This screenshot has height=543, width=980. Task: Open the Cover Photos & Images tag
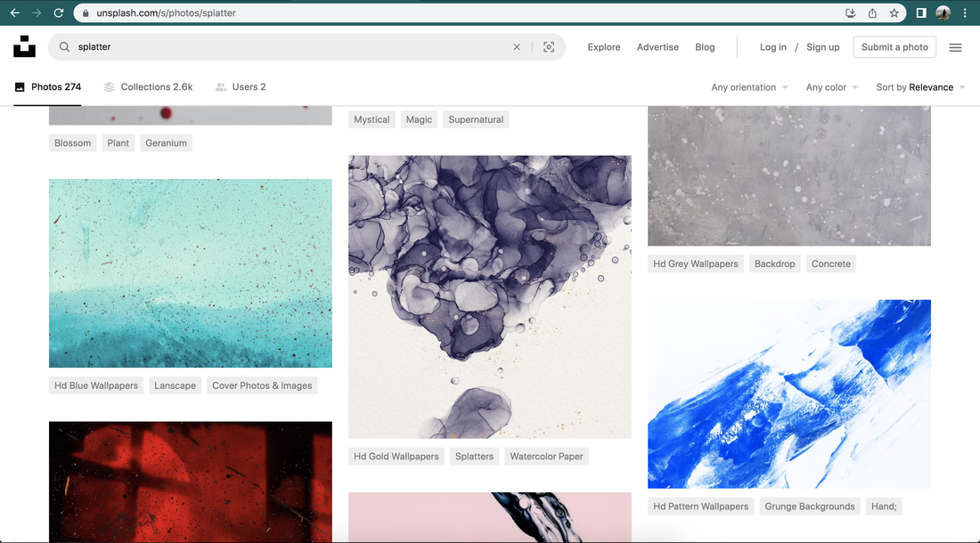[x=262, y=385]
